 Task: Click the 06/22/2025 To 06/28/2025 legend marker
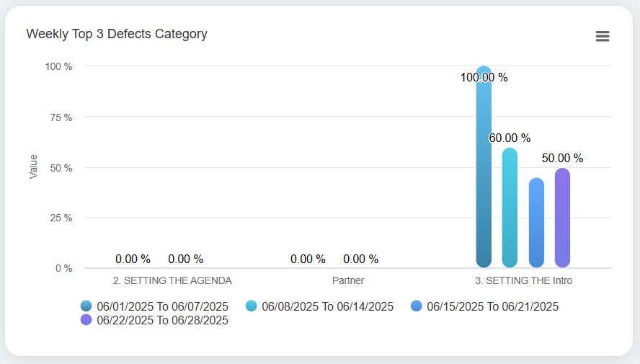(x=86, y=320)
